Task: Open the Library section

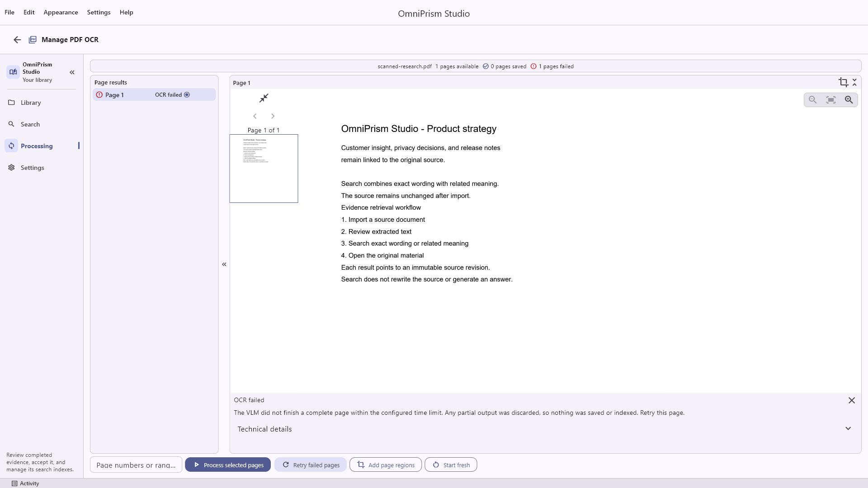Action: point(42,103)
